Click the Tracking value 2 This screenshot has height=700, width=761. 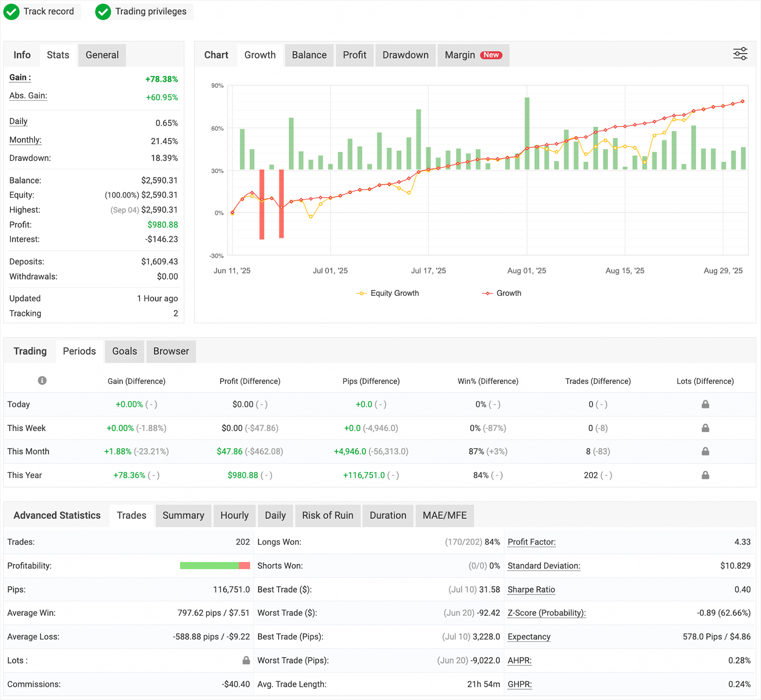(175, 313)
